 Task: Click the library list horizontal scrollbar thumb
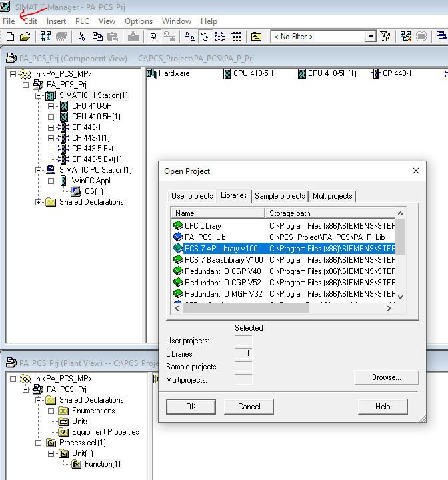pos(245,308)
